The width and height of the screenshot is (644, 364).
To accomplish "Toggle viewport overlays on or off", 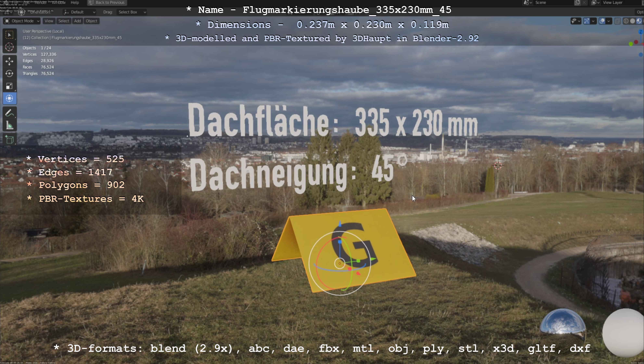I will pyautogui.click(x=602, y=21).
